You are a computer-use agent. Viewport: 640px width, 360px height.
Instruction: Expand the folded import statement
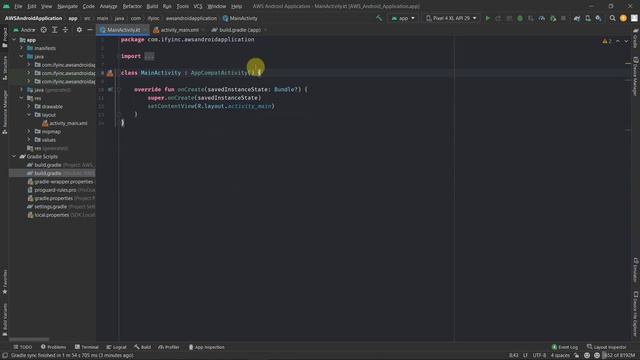pos(149,56)
